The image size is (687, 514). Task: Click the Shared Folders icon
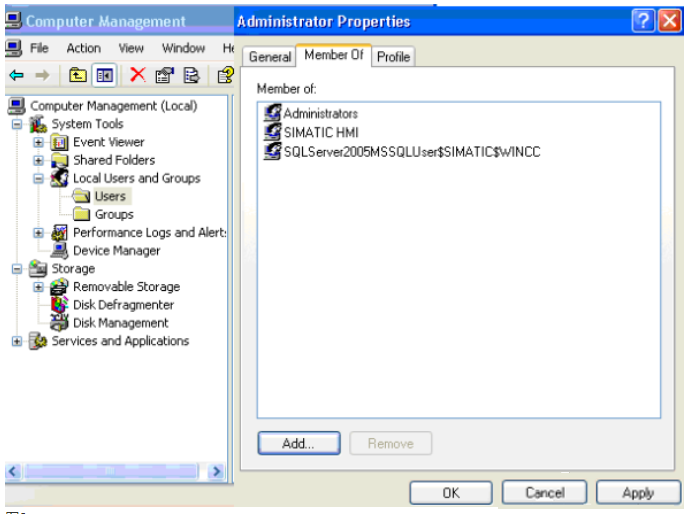click(x=59, y=160)
